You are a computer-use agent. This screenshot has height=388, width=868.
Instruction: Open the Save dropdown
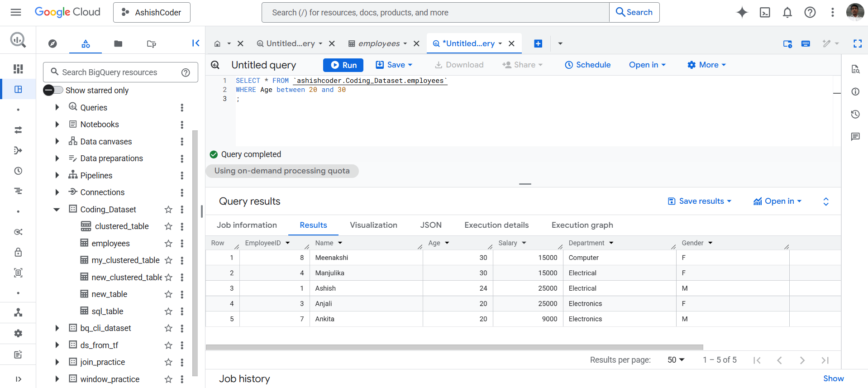point(394,65)
